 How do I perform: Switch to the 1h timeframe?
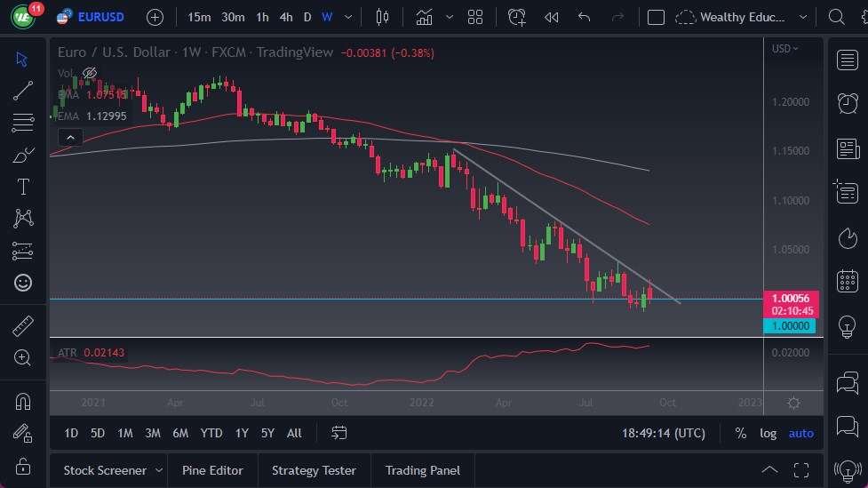point(262,17)
